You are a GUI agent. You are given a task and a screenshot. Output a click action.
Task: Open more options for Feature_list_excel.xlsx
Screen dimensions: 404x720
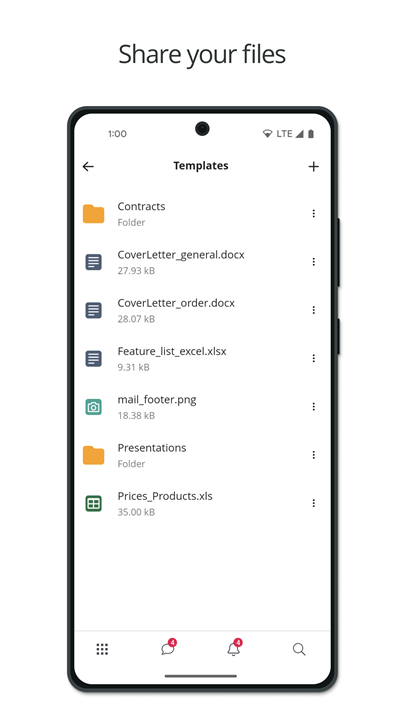314,358
